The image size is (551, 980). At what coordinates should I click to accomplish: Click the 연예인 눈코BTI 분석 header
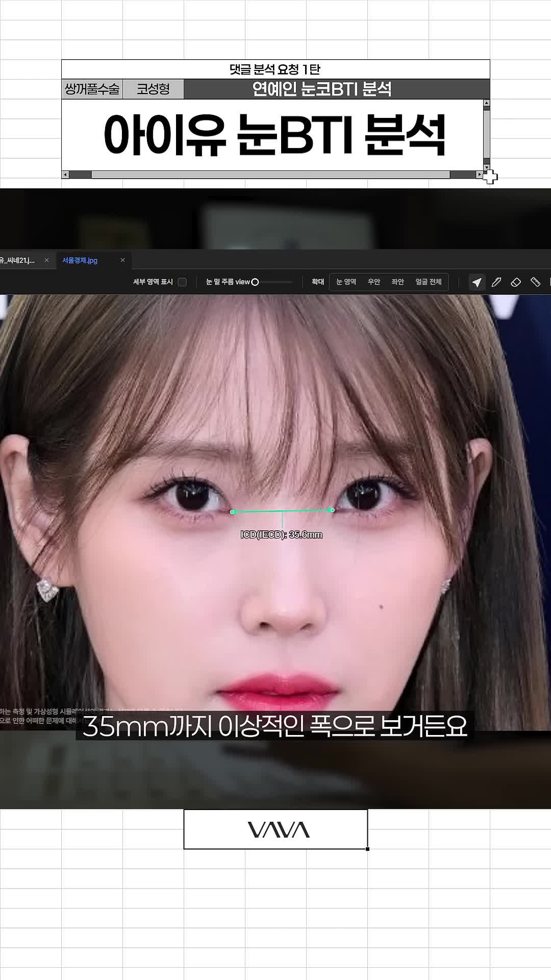(337, 89)
